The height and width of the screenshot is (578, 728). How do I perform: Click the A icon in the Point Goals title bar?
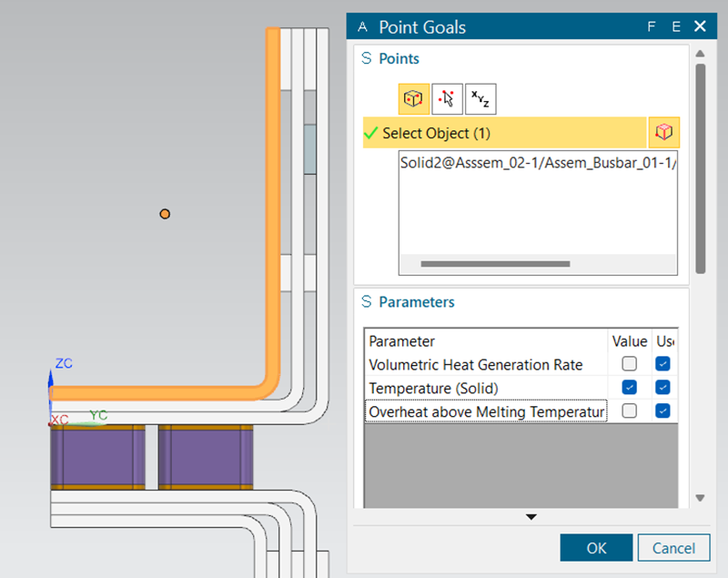(x=362, y=27)
